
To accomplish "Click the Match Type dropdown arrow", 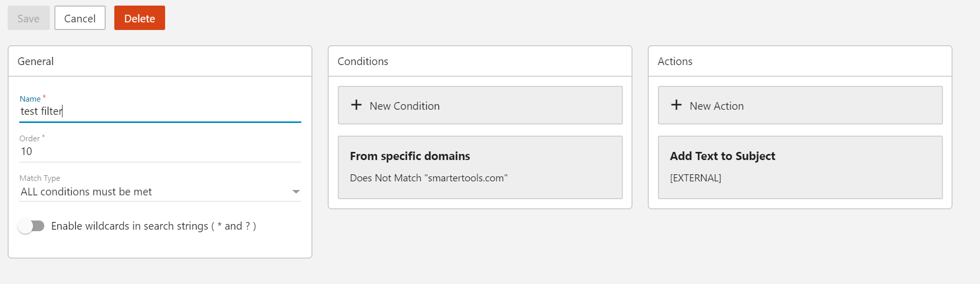I will pos(296,192).
